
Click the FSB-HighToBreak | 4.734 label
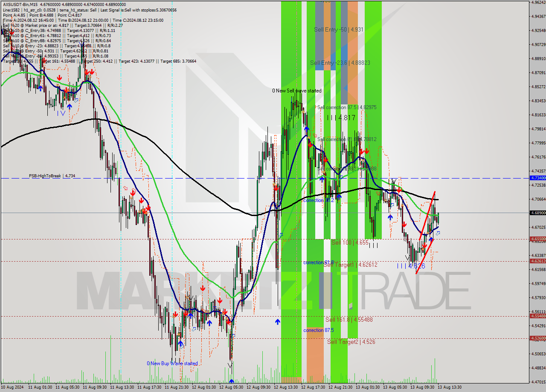coord(52,176)
